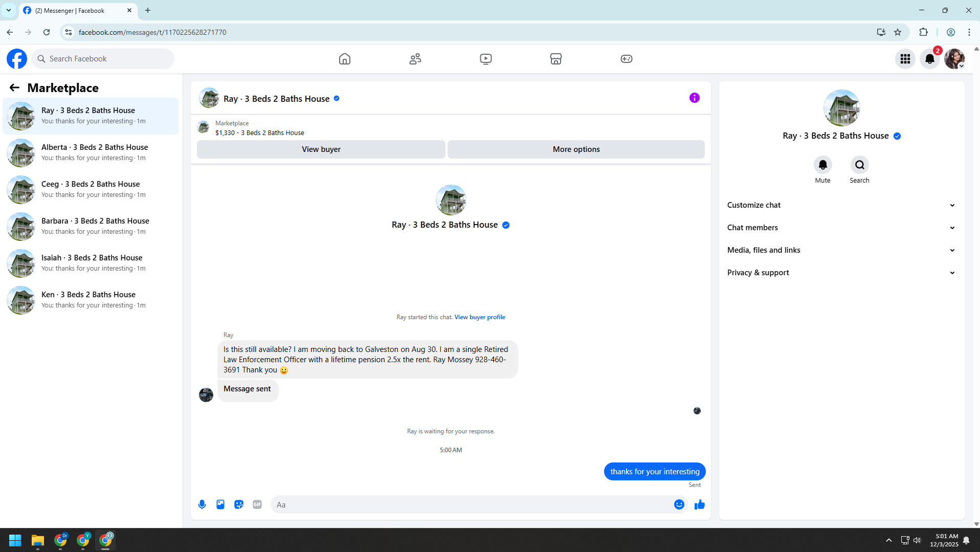Bookmark this page with star icon

tap(898, 32)
